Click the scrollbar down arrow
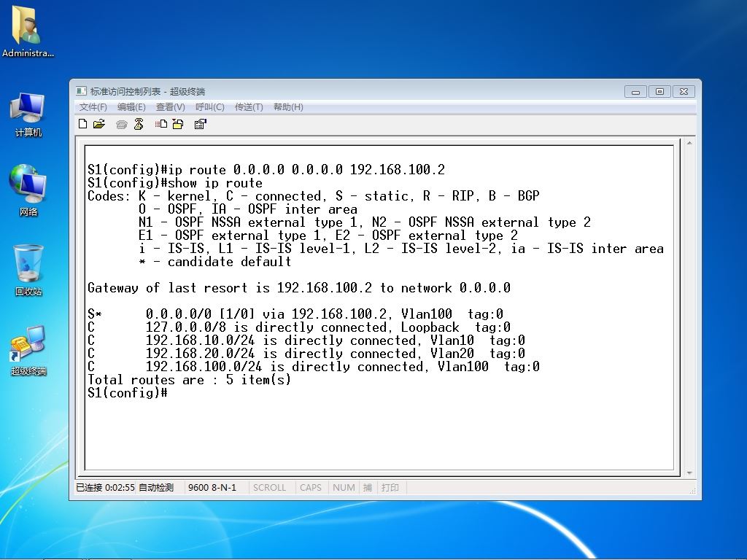 [689, 472]
